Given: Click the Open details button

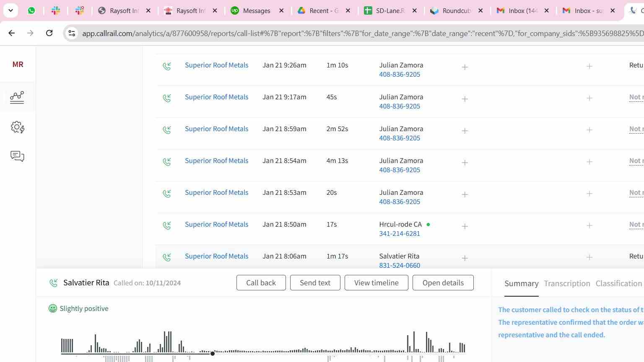Looking at the screenshot, I should (443, 283).
